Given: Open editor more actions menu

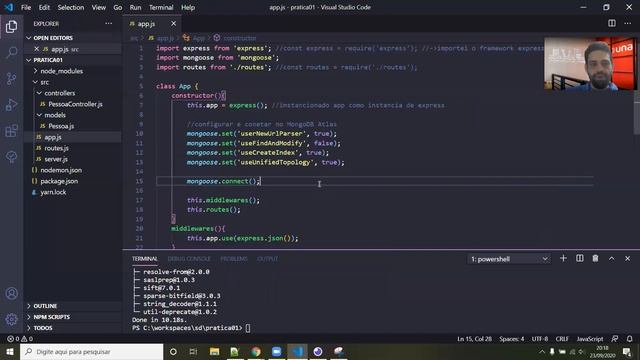Looking at the screenshot, I should 628,23.
